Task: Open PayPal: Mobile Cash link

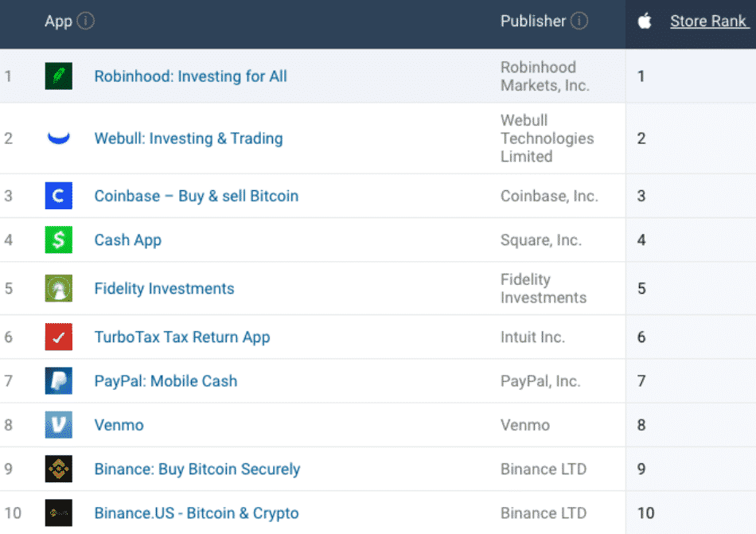Action: [x=166, y=381]
